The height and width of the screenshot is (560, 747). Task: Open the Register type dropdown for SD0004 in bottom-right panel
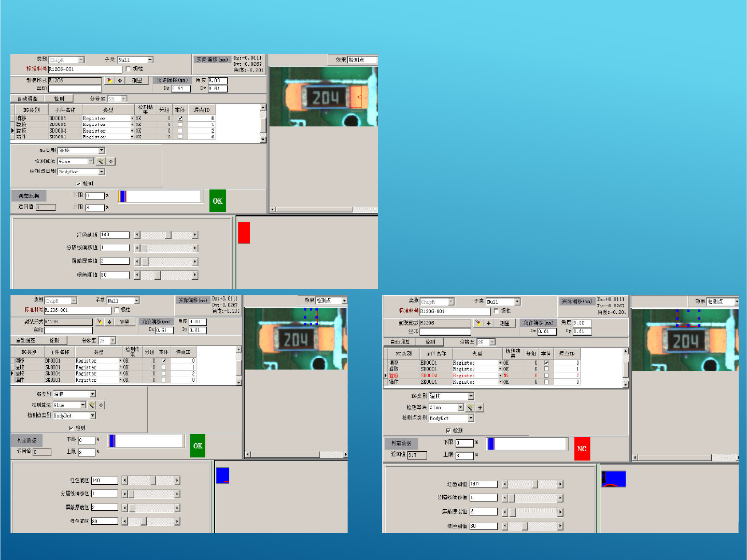pyautogui.click(x=500, y=376)
